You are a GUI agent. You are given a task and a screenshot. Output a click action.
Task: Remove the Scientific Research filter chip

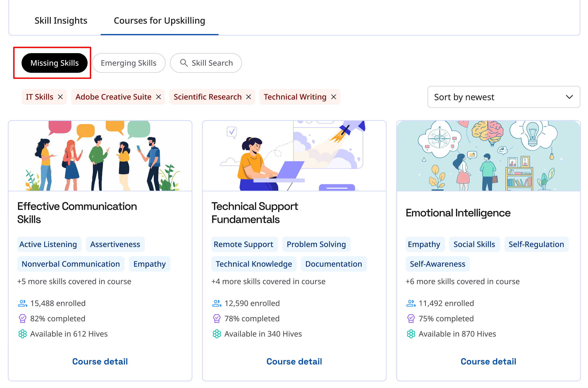click(x=248, y=97)
